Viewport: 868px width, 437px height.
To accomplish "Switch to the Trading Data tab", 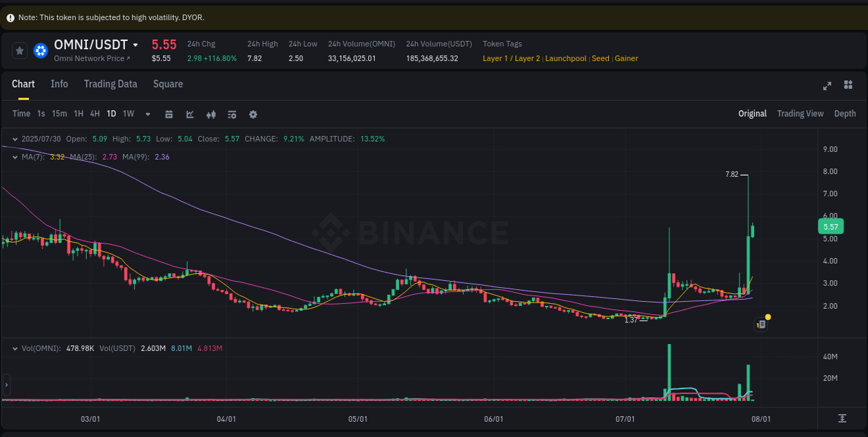I will click(110, 84).
